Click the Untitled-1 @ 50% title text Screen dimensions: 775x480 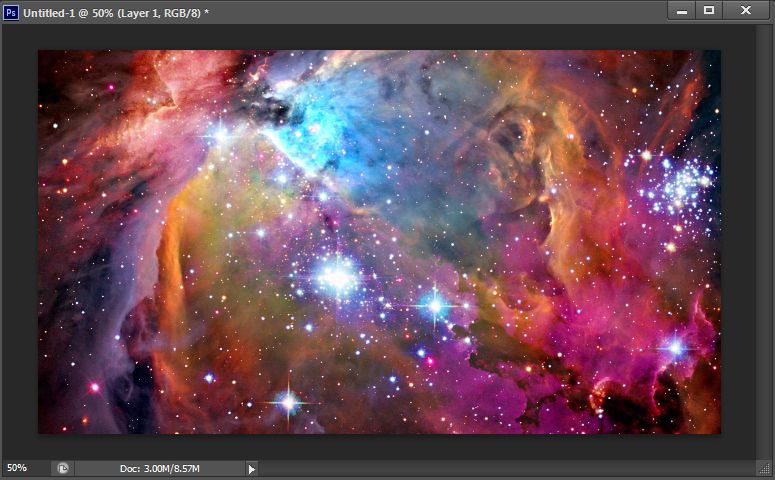(116, 13)
